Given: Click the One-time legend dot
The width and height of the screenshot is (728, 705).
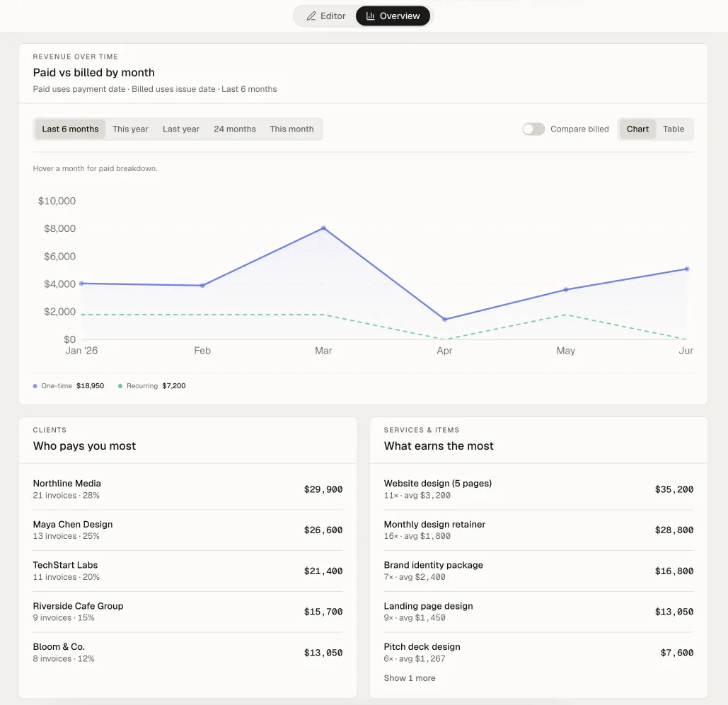Looking at the screenshot, I should click(35, 385).
